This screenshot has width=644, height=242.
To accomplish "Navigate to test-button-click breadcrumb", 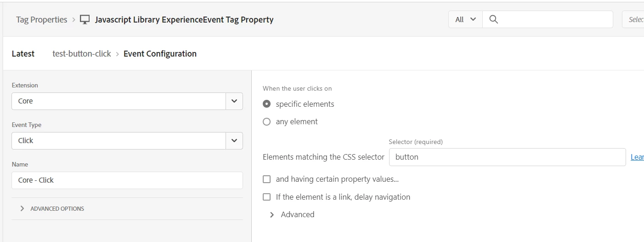I will 82,54.
